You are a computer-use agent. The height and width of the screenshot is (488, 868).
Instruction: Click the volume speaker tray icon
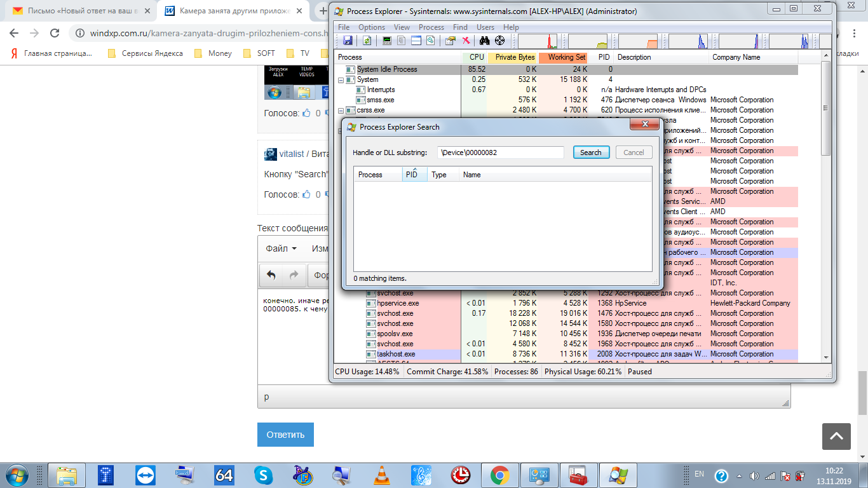[x=754, y=476]
